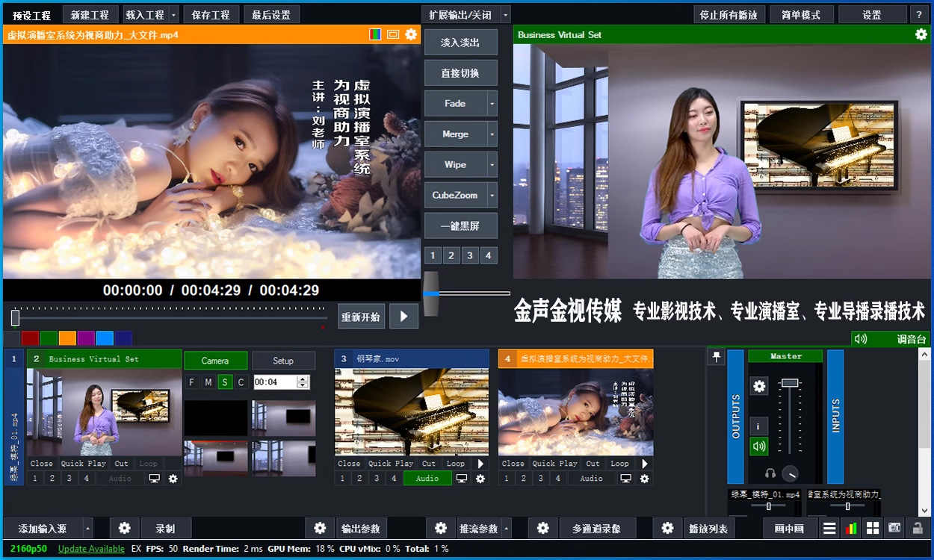Switch to the Setup tab on channel 2

284,360
